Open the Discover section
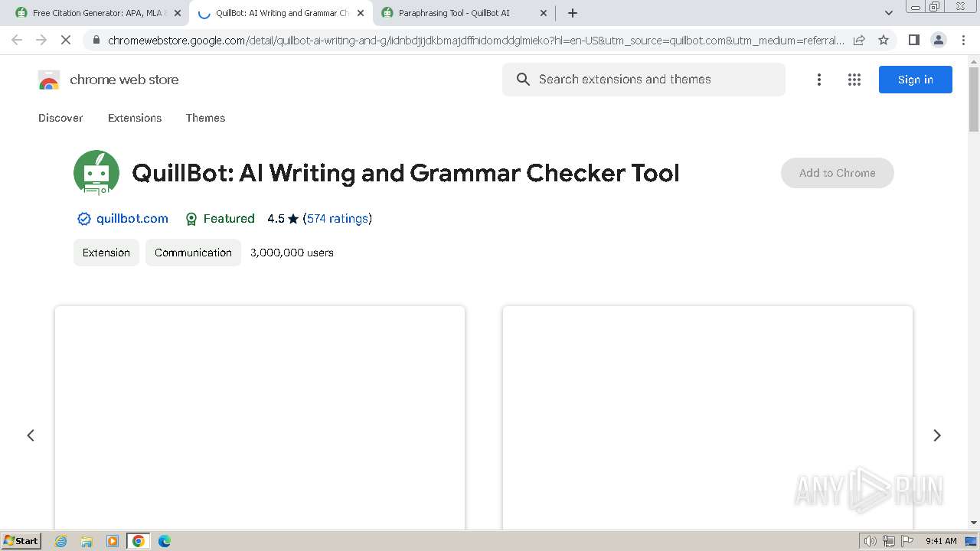Screen dimensions: 980x551 (x=60, y=118)
